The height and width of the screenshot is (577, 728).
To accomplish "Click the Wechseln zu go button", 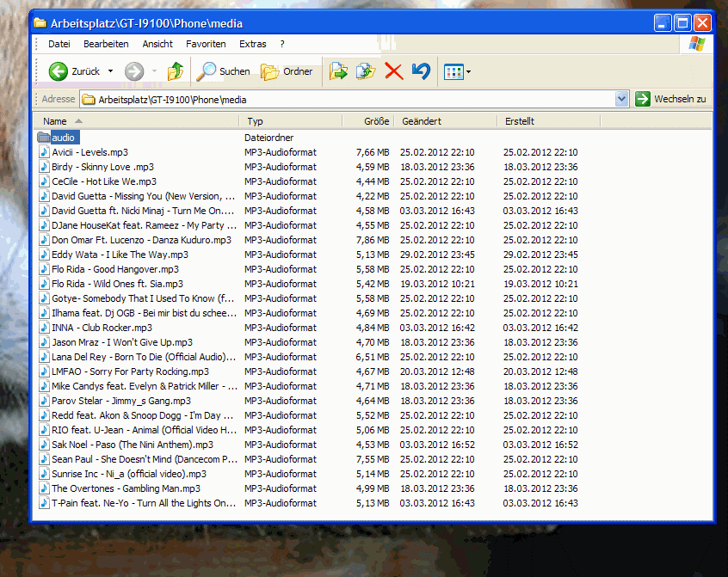I will click(x=670, y=99).
